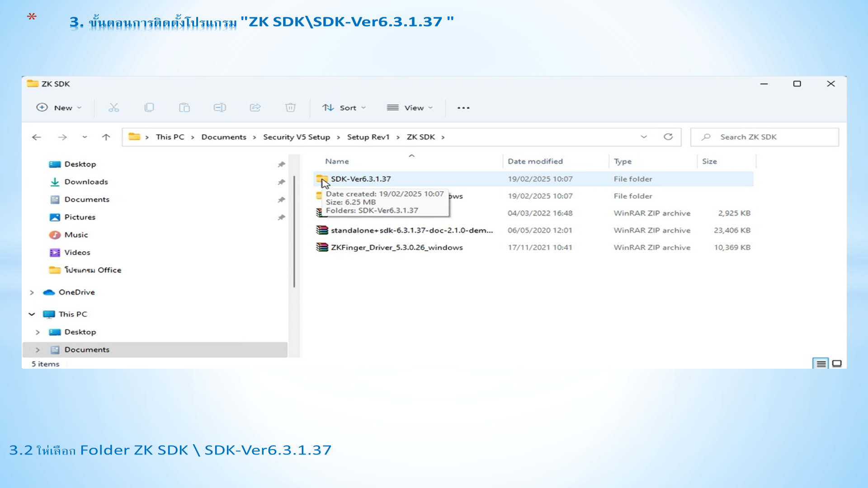Click the address bar folder icon

coord(134,136)
